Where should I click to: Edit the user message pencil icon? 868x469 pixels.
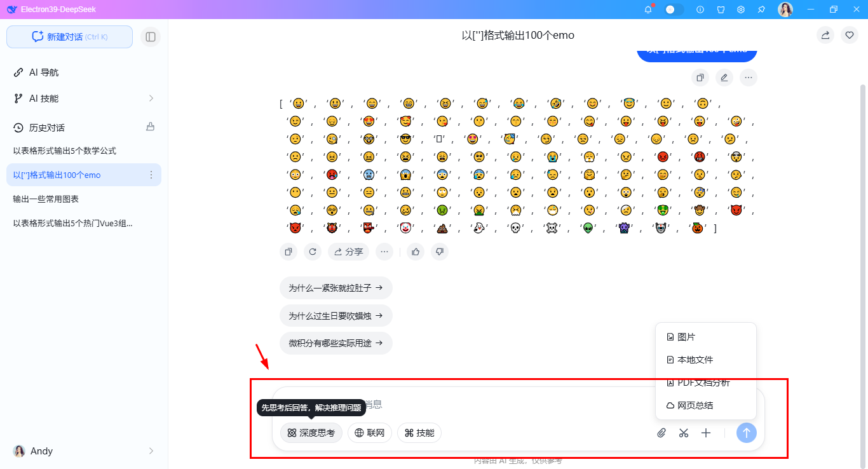tap(724, 78)
